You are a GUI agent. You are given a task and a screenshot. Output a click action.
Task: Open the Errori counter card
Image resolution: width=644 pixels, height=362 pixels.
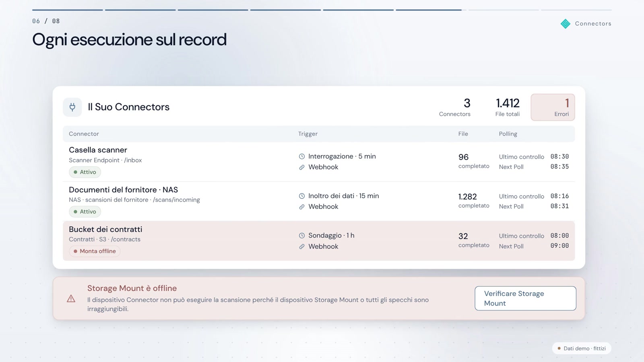coord(553,107)
